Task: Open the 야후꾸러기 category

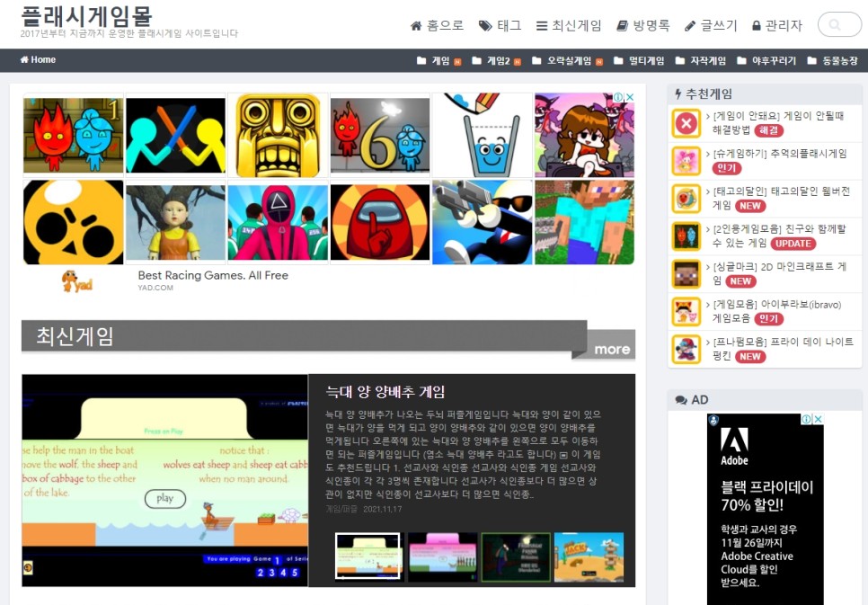Action: [766, 61]
